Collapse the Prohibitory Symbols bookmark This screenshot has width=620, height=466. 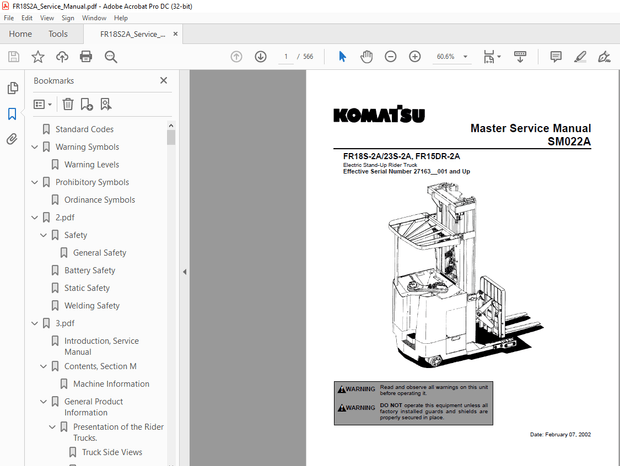click(35, 182)
